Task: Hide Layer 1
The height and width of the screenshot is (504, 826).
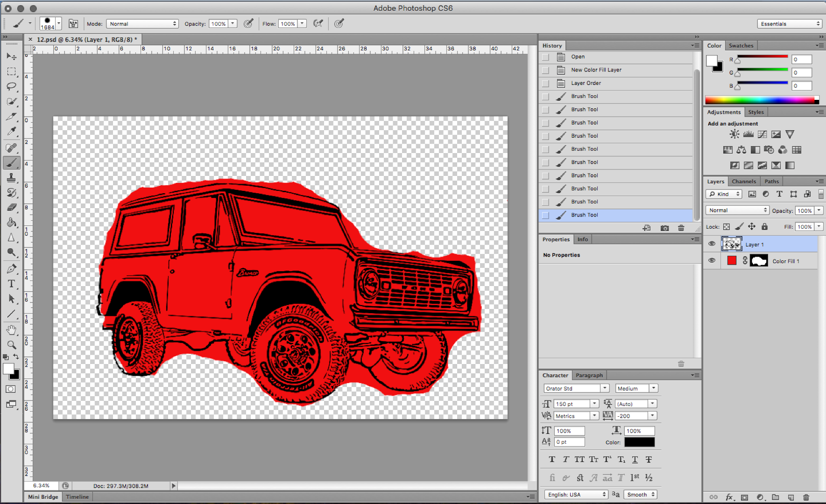Action: click(712, 244)
